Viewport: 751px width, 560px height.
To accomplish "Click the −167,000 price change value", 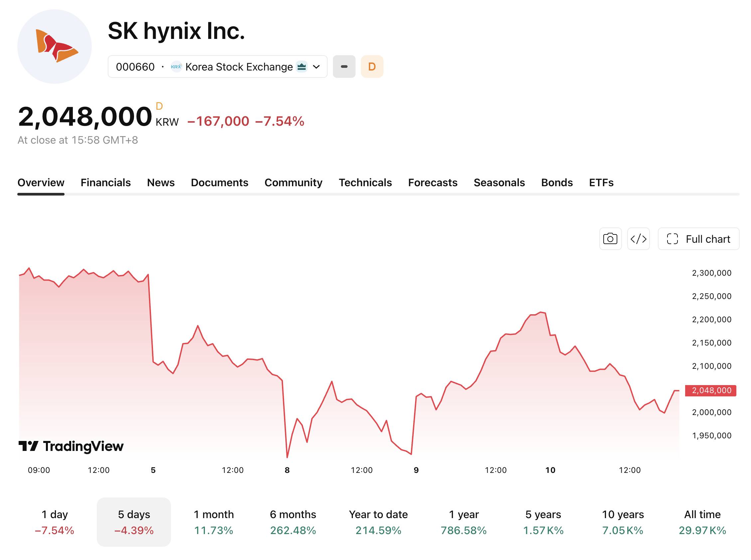I will click(x=218, y=121).
